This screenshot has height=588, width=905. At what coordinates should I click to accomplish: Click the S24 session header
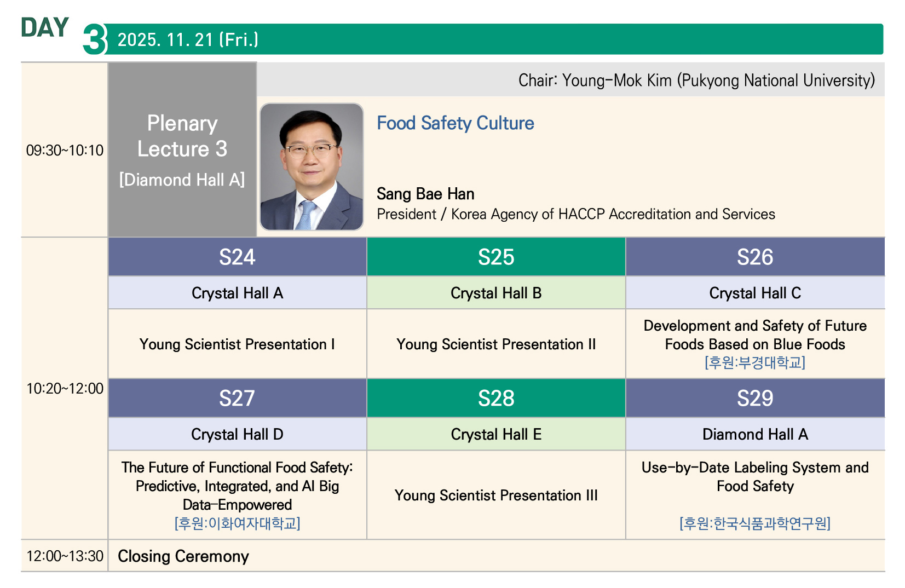pos(237,257)
